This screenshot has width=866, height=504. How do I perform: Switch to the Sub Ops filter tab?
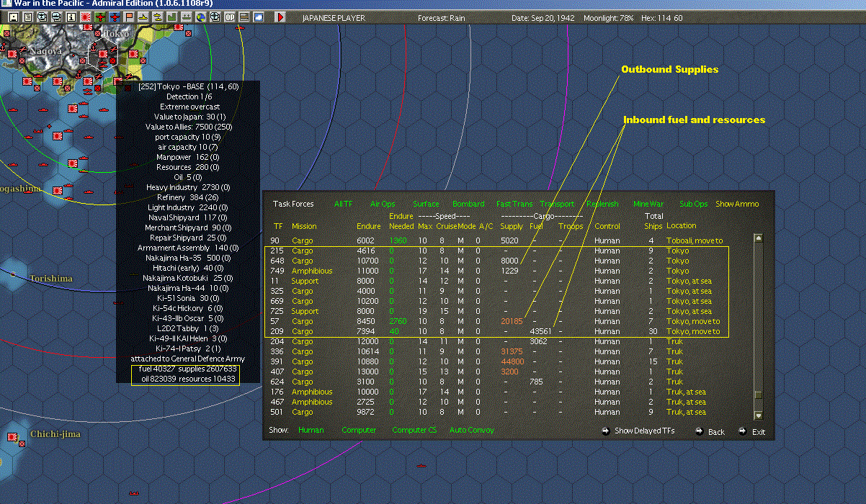[x=693, y=204]
